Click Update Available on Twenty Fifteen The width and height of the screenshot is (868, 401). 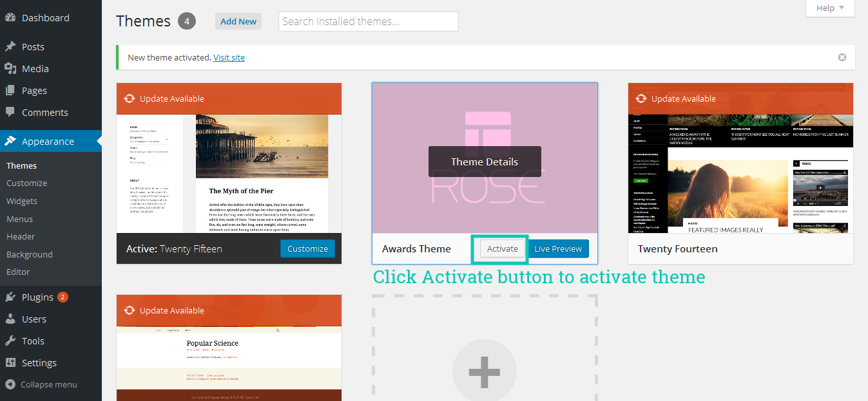click(x=172, y=98)
